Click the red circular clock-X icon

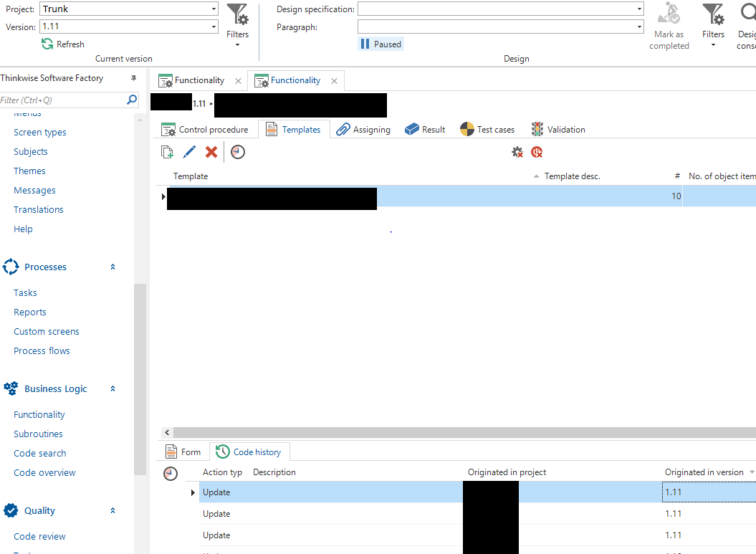(x=537, y=153)
